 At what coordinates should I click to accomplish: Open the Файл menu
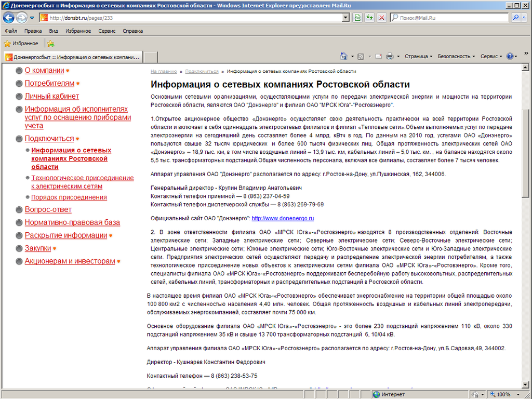tap(11, 31)
